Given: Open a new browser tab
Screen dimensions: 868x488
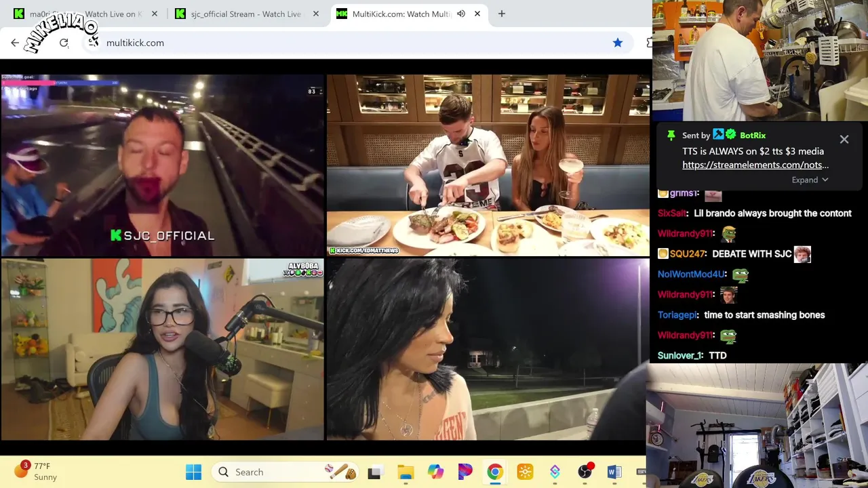Looking at the screenshot, I should 502,14.
